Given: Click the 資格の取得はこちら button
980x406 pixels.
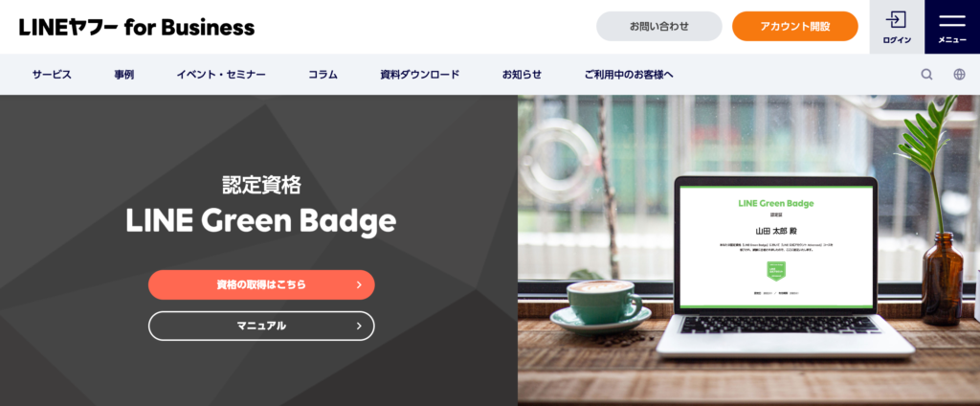Looking at the screenshot, I should click(261, 284).
